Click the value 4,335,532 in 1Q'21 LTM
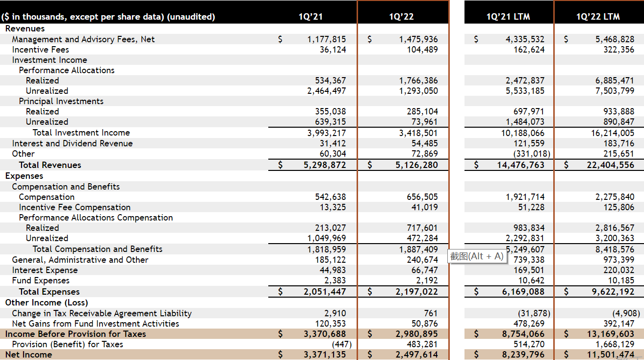644x360 pixels. click(x=525, y=39)
